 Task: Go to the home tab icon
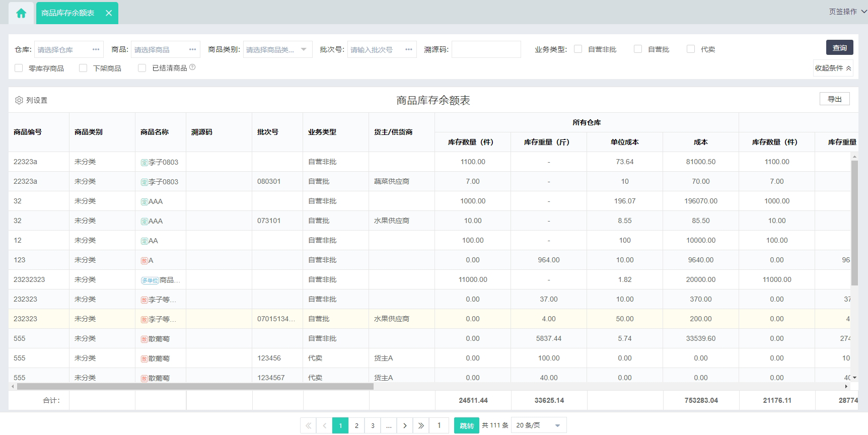(x=21, y=13)
